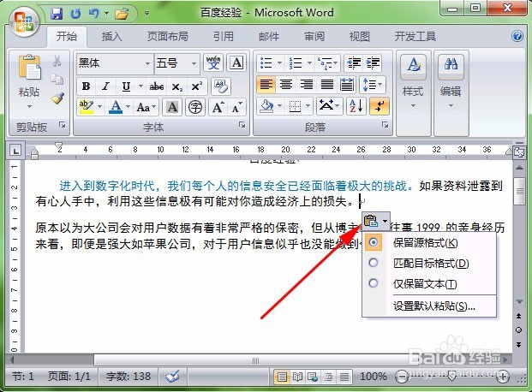Center align text
532x392 pixels.
[286, 84]
